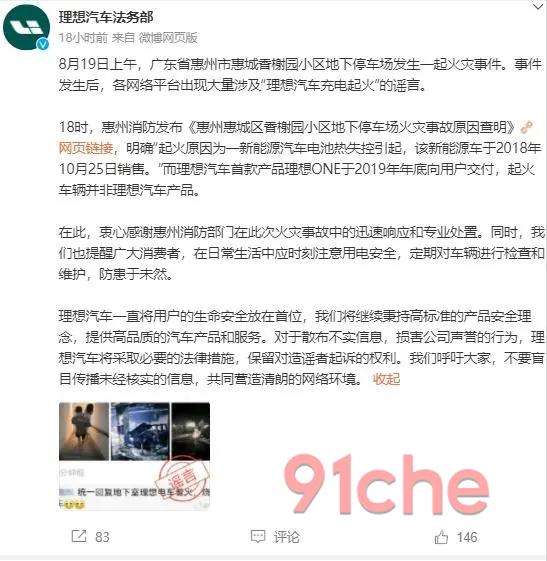Open the 网页链接 hyperlink
The width and height of the screenshot is (547, 561).
coord(86,148)
